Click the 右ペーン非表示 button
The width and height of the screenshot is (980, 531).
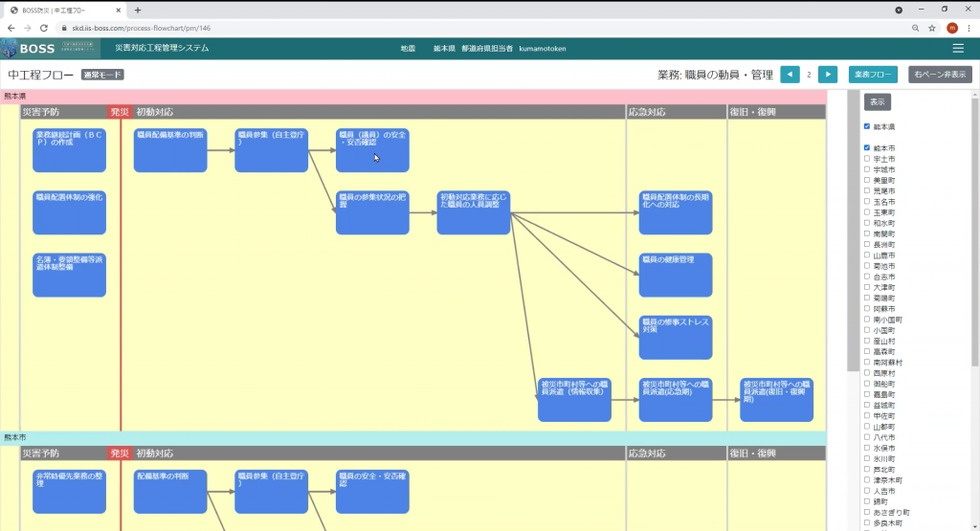(940, 75)
